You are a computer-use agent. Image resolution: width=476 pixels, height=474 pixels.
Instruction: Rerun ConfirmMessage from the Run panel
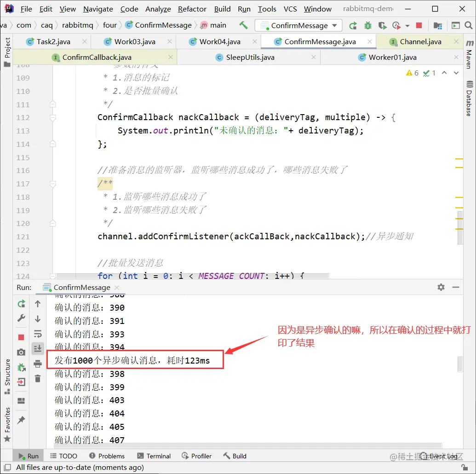tap(20, 304)
